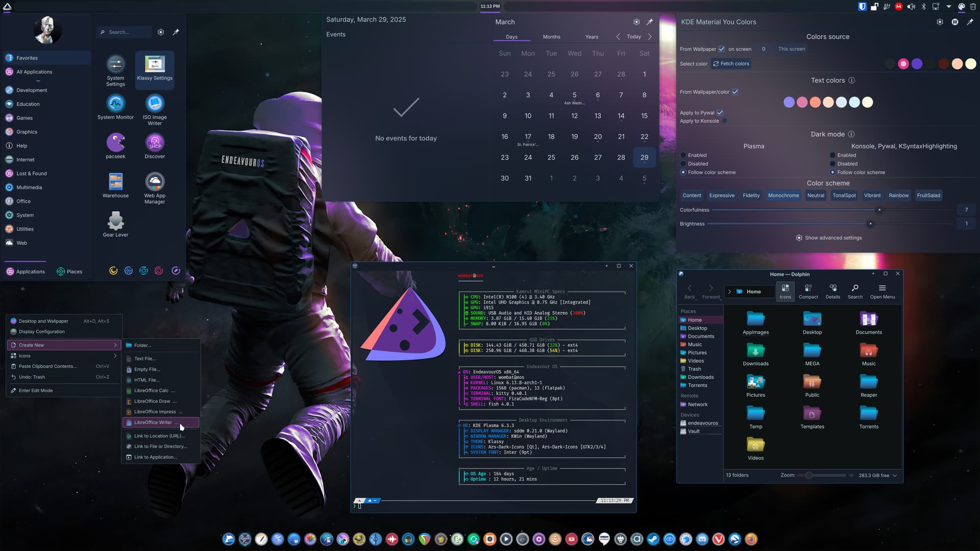Show hidden system tray icons arrow
Image resolution: width=980 pixels, height=551 pixels.
pyautogui.click(x=948, y=7)
